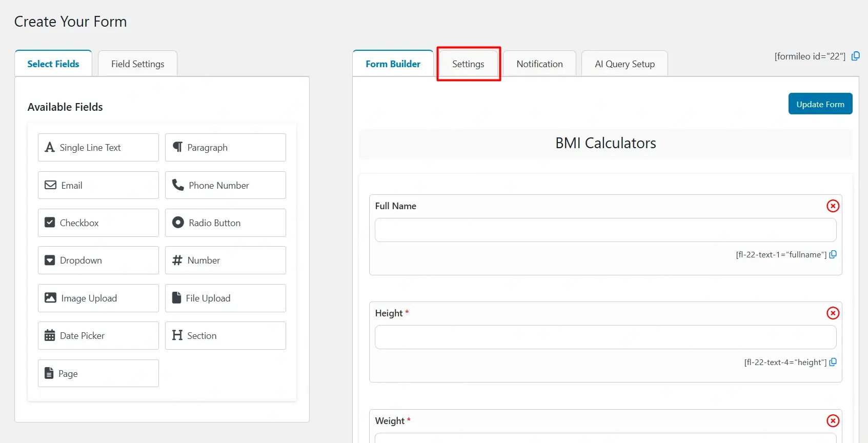Viewport: 868px width, 443px height.
Task: Open the Settings tab
Action: (x=468, y=64)
